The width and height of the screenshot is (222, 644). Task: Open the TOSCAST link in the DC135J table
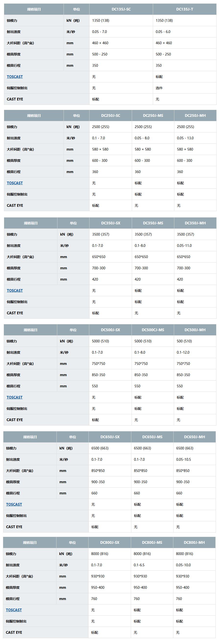pos(15,77)
